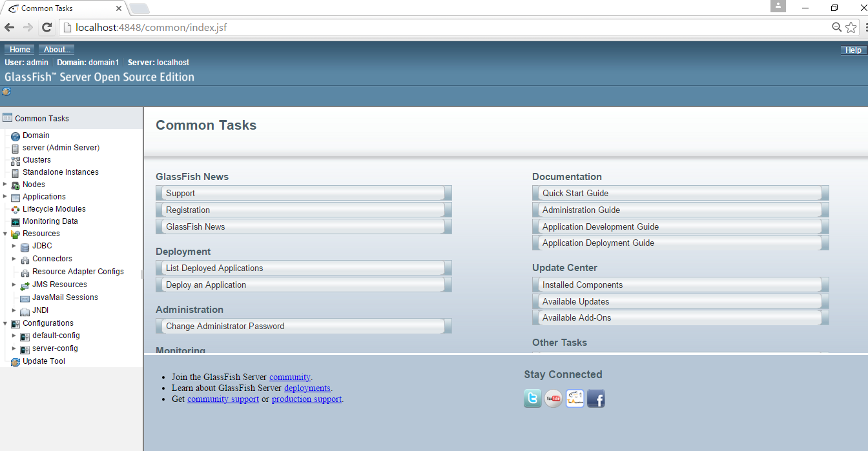The image size is (868, 451).
Task: Open the About... button
Action: click(x=57, y=50)
